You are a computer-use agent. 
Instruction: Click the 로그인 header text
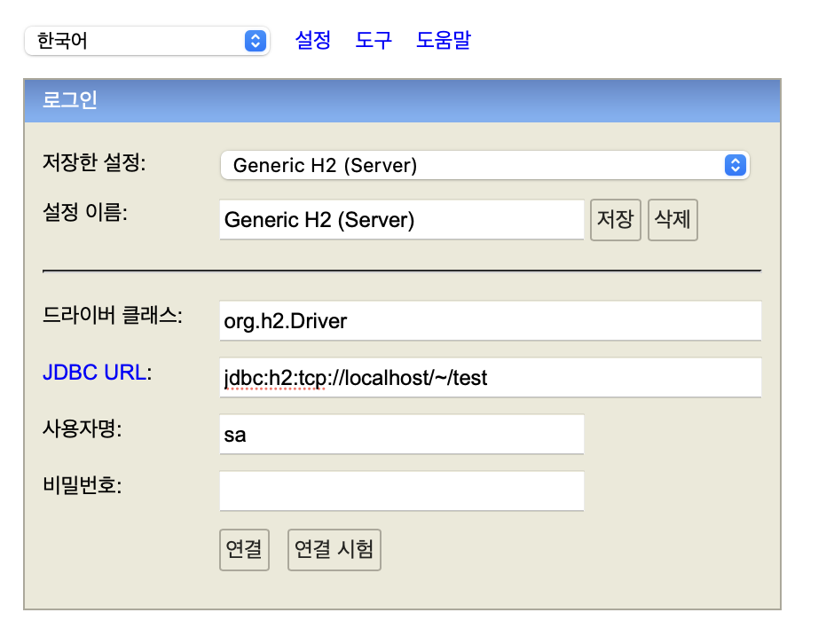[x=70, y=100]
